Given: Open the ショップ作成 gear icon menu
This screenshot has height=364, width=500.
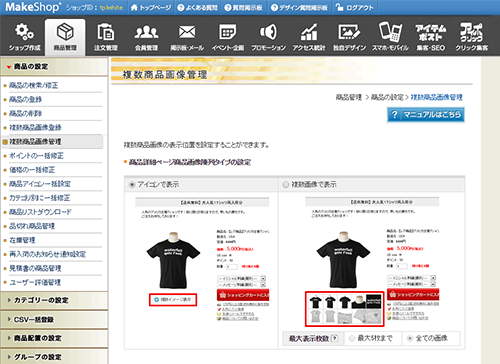Looking at the screenshot, I should pyautogui.click(x=25, y=37).
